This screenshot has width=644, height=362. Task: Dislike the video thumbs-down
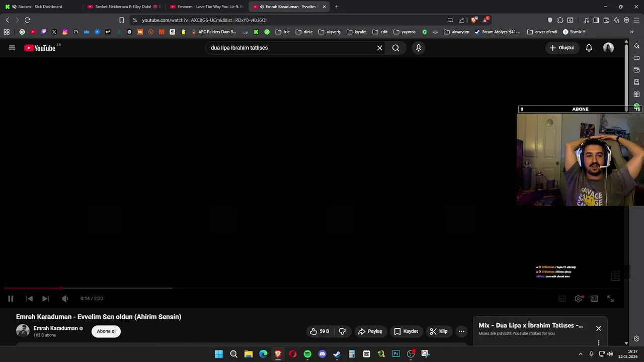pyautogui.click(x=342, y=331)
